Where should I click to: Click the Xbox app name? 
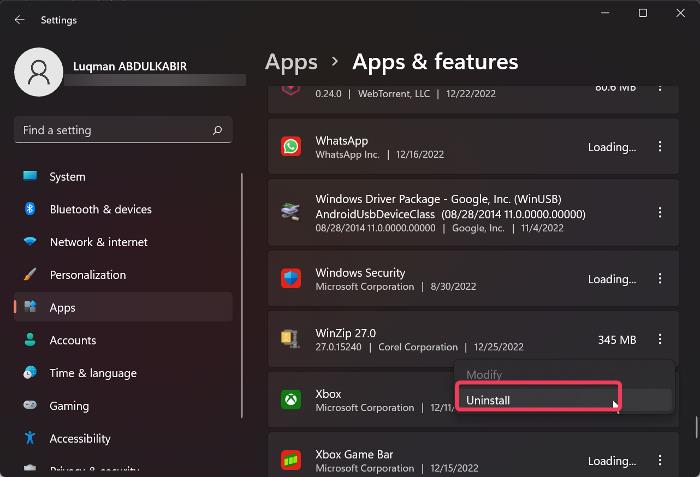(328, 394)
